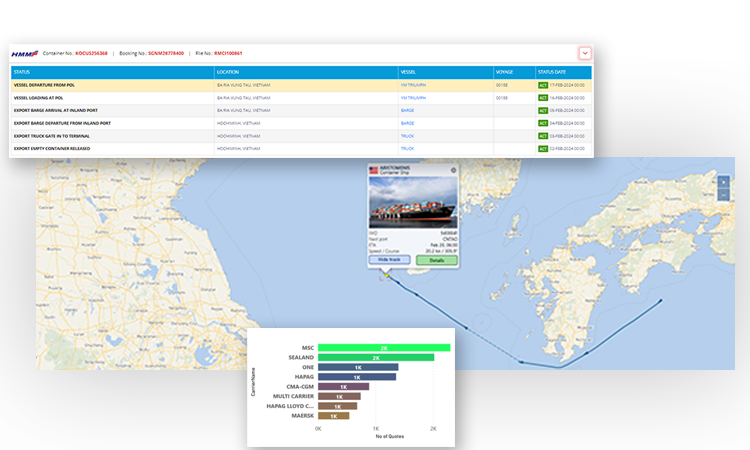Click ACT badge for 05-FEB-2024 row
Image resolution: width=750 pixels, height=450 pixels.
(542, 110)
